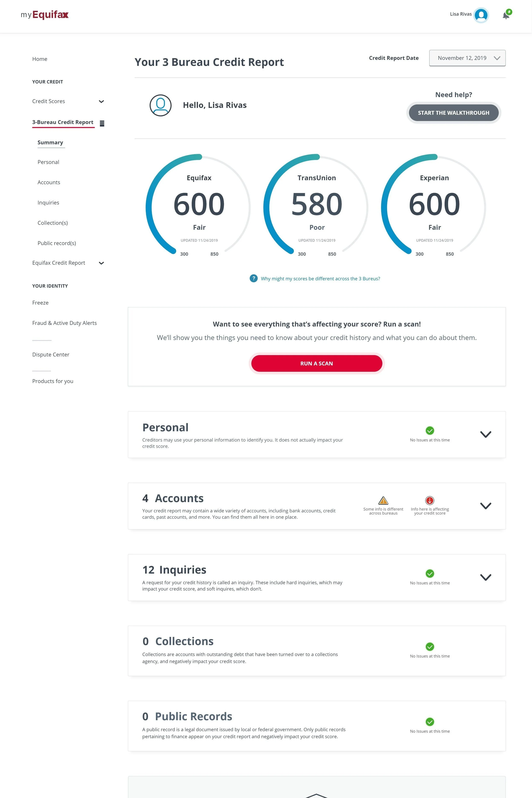Click the green checkmark in Personal card
Image resolution: width=532 pixels, height=798 pixels.
coord(429,430)
